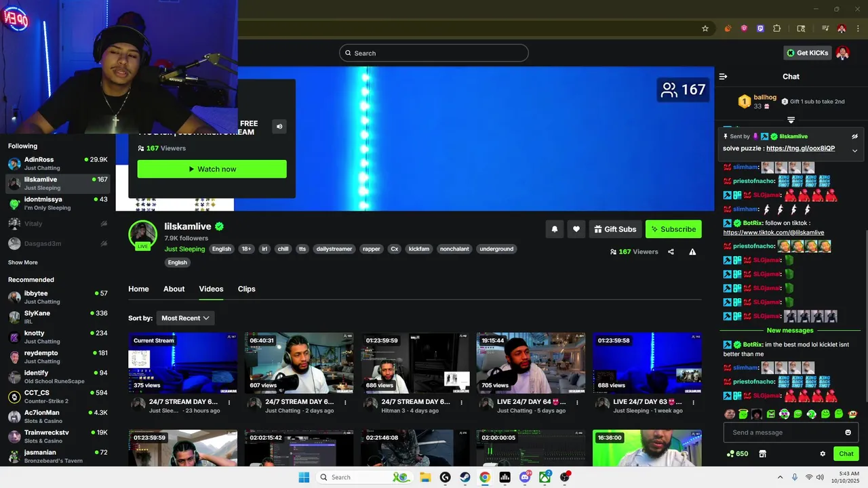
Task: Expand the pinned message chevron
Action: click(x=854, y=150)
